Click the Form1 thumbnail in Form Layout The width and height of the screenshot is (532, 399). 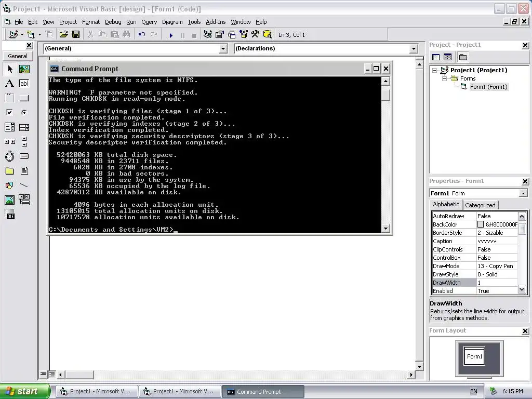[x=474, y=356]
